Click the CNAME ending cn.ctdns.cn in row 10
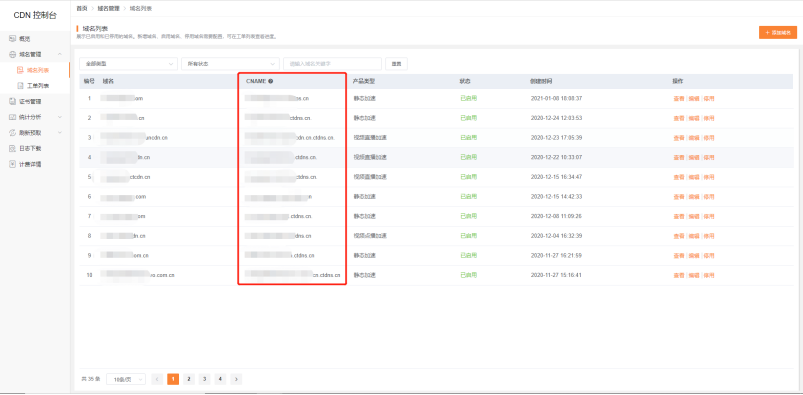The image size is (803, 395). pyautogui.click(x=293, y=275)
